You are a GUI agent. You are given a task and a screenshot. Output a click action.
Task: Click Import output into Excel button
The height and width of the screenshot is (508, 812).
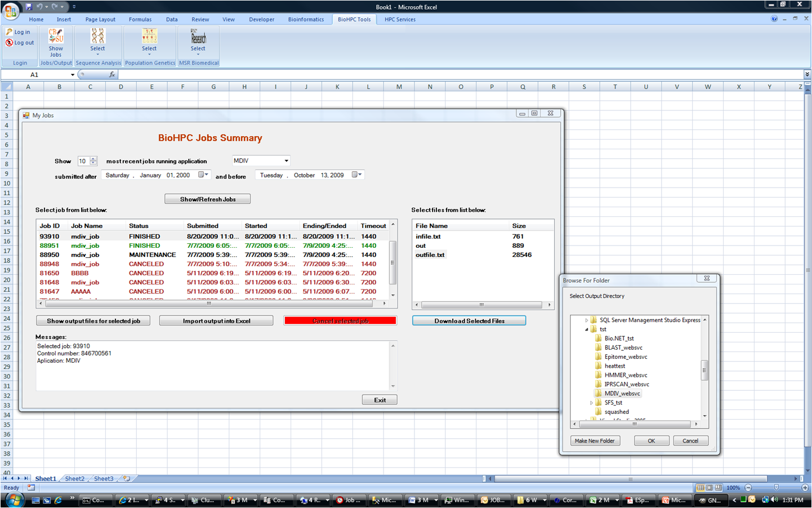click(x=216, y=320)
